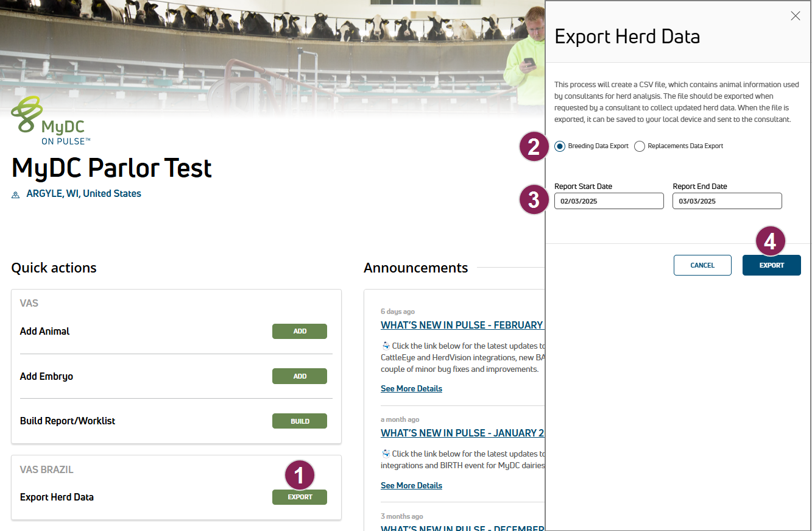Open the Report End Date field
812x531 pixels.
(727, 201)
